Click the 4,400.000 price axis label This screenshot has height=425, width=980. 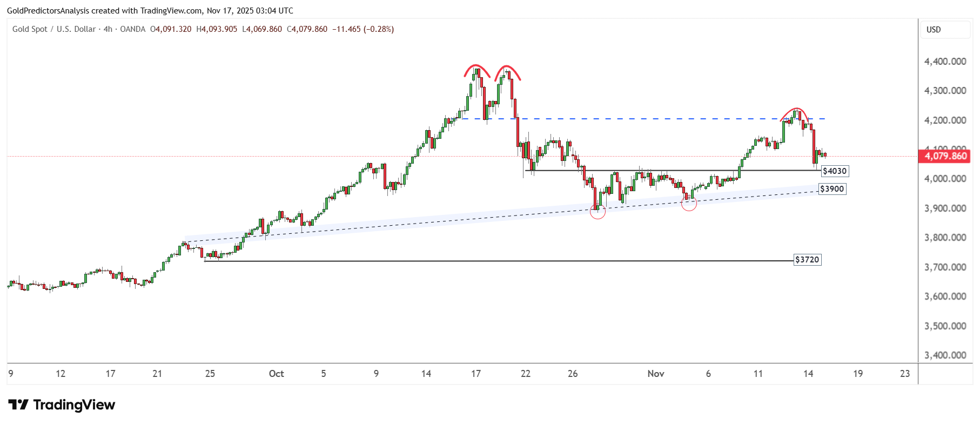coord(945,62)
